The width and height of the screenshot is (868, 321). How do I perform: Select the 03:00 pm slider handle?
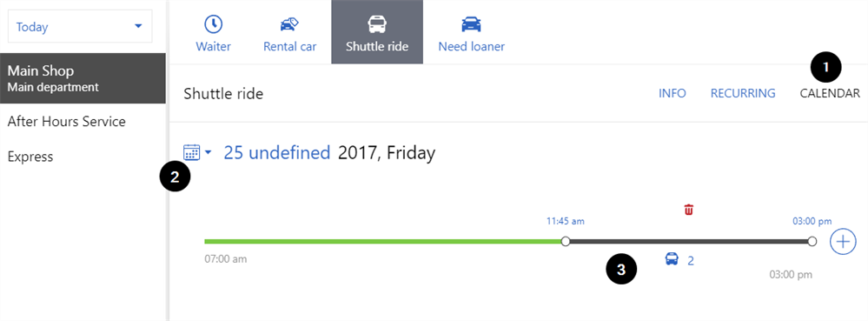(x=812, y=242)
